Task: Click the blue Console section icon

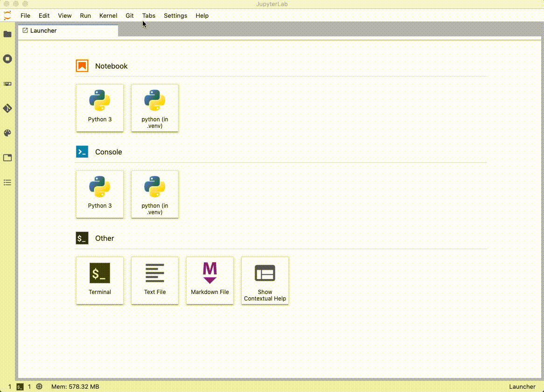Action: coord(82,152)
